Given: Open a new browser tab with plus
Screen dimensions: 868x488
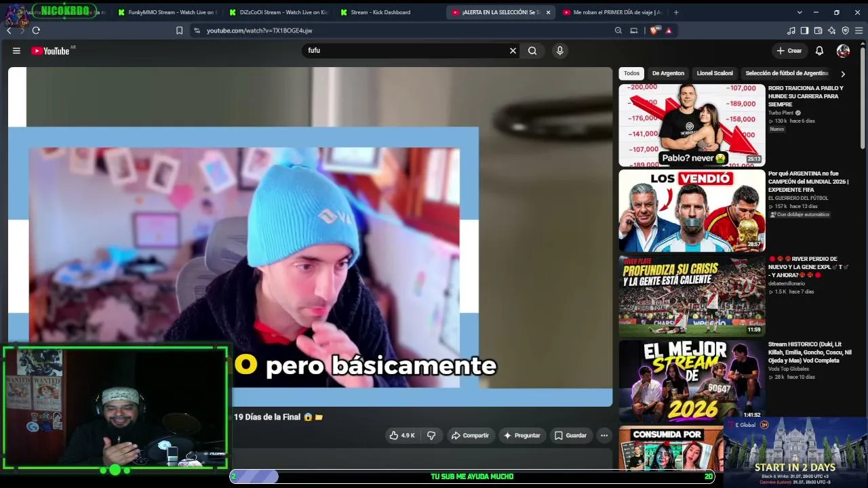Looking at the screenshot, I should pos(676,12).
